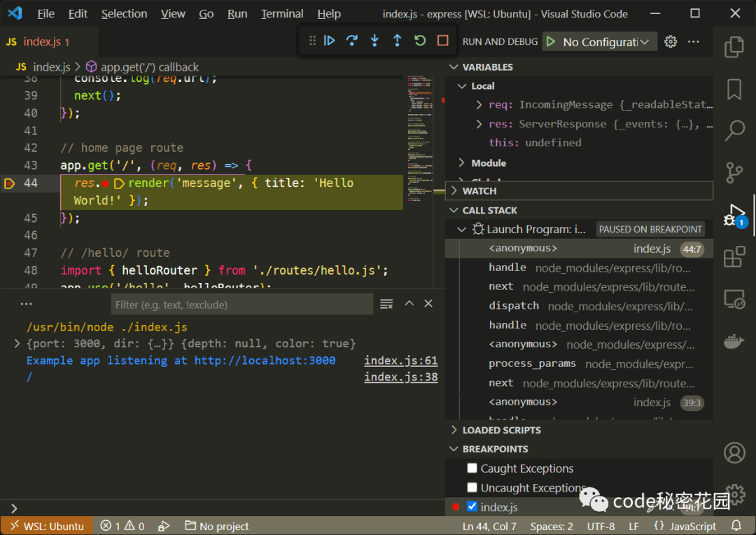This screenshot has height=535, width=756.
Task: Expand the res variable
Action: (x=479, y=124)
